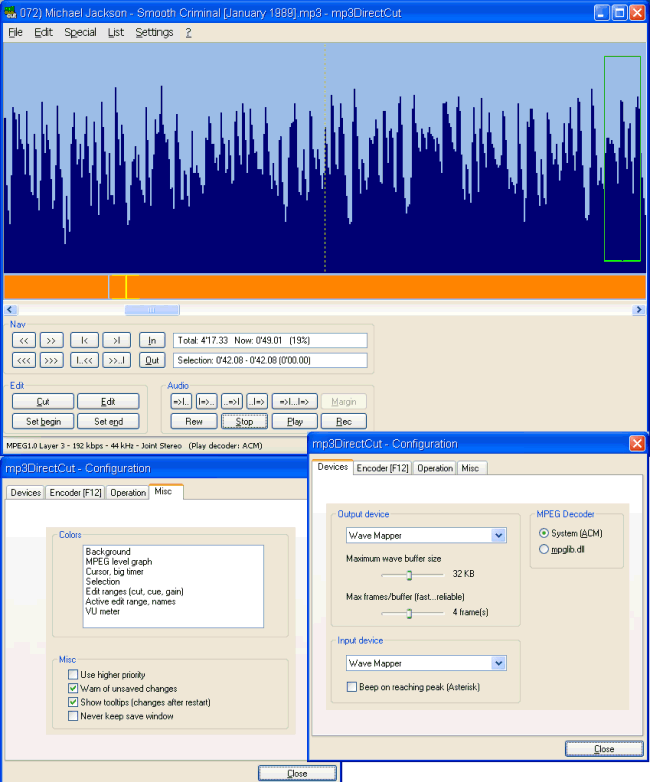Open the Edit menu
Image resolution: width=650 pixels, height=782 pixels.
43,32
